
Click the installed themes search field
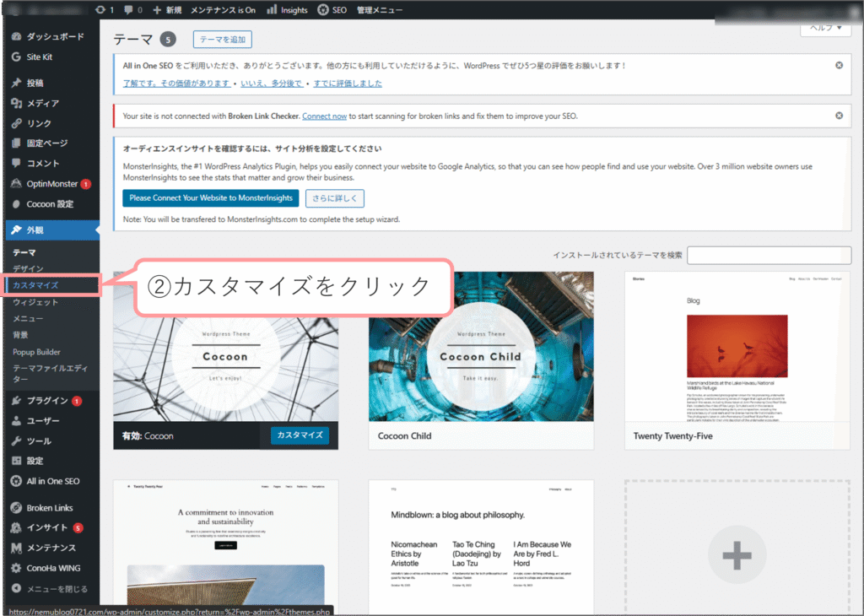[x=769, y=255]
